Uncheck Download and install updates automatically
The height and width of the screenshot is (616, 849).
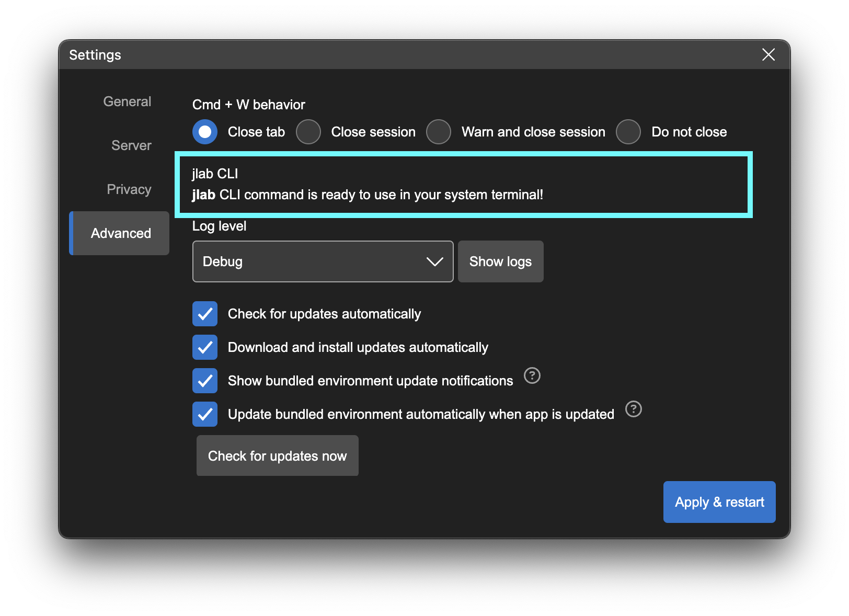205,347
